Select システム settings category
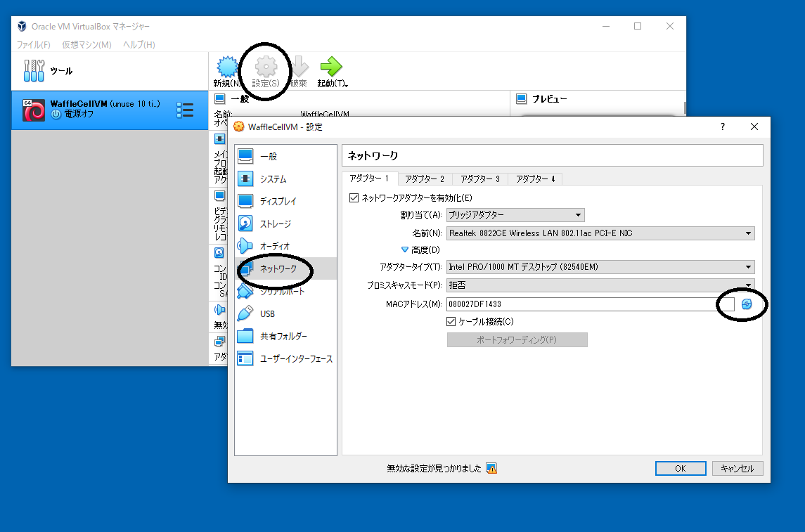 (x=285, y=179)
